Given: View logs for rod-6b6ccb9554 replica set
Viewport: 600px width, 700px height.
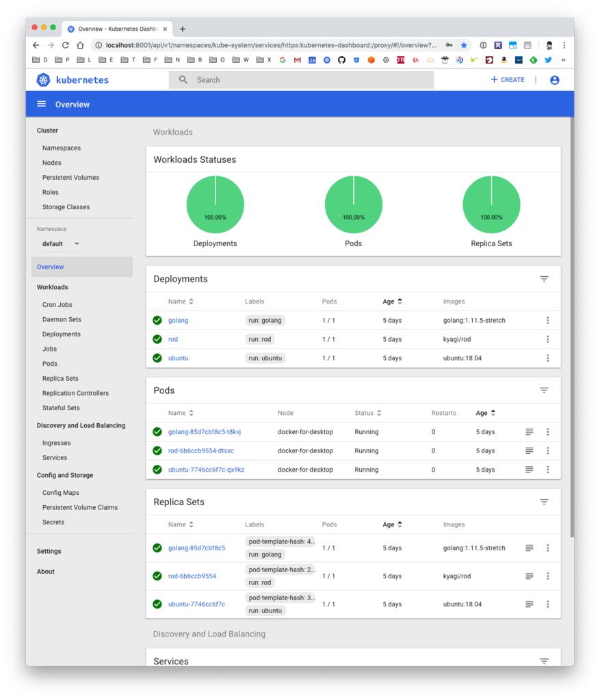Looking at the screenshot, I should [529, 576].
